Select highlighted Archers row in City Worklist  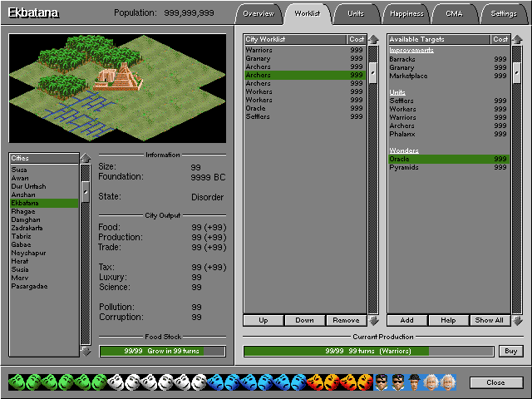(305, 75)
